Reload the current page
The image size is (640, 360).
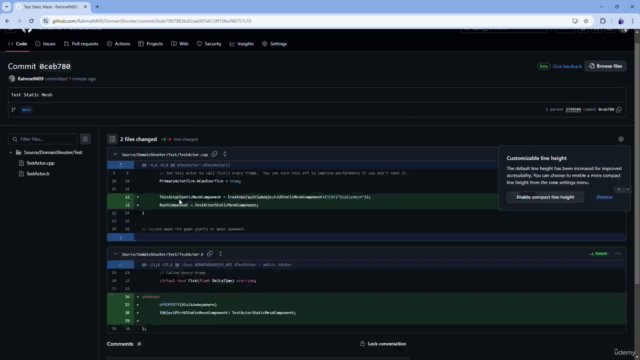[x=31, y=21]
